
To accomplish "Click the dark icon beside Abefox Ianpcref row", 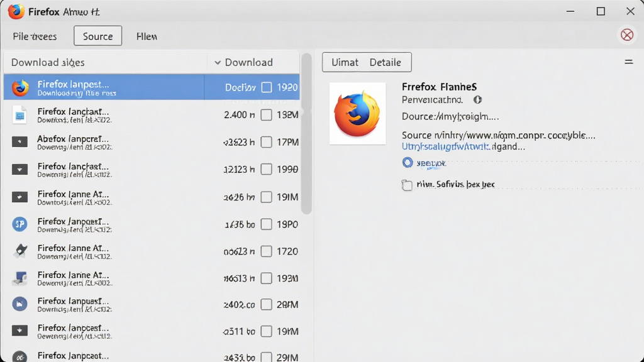I will click(x=19, y=142).
